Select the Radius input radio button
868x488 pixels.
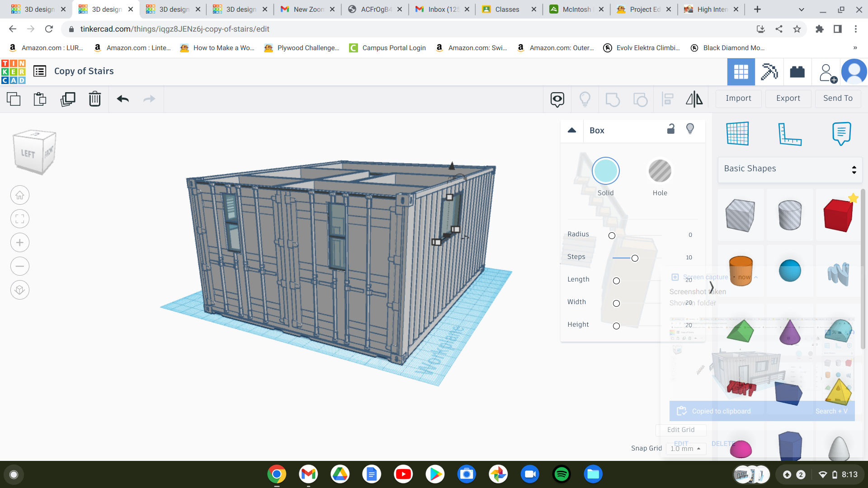pos(612,235)
